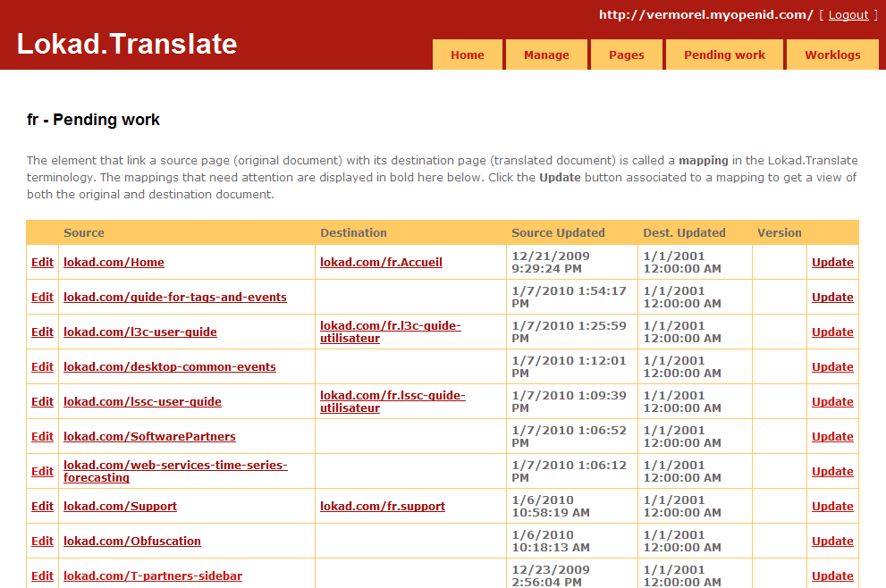Click Edit for the lssc-user-guide row

coord(42,401)
